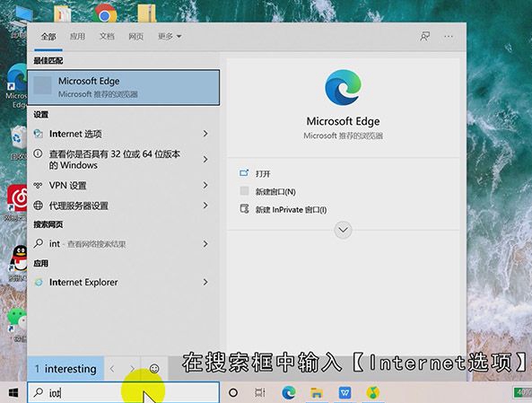Open VPN 设置 result

pyautogui.click(x=124, y=186)
